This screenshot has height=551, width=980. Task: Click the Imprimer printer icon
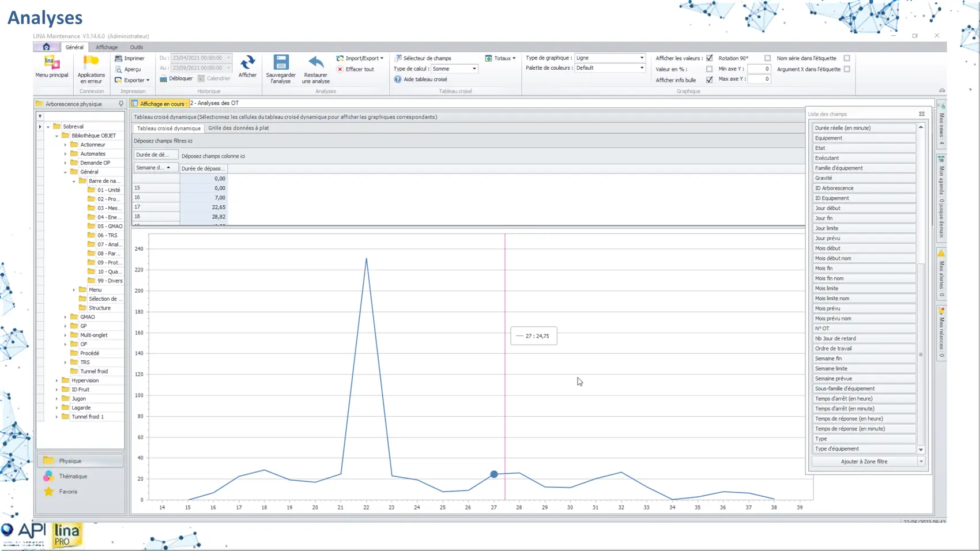(x=118, y=58)
